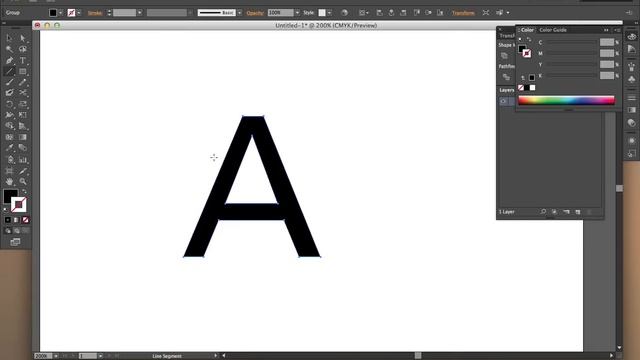
Task: Open zoom level dropdown in status bar
Action: pyautogui.click(x=56, y=356)
